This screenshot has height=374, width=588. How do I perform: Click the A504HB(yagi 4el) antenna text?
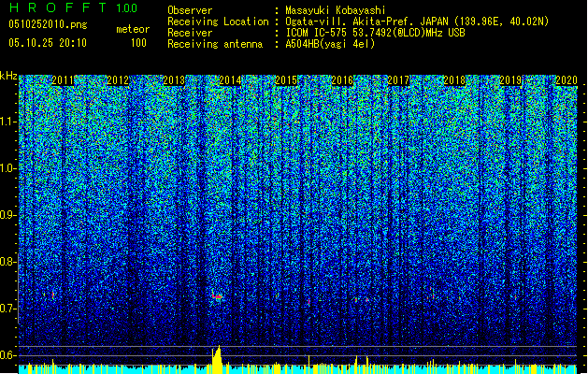(330, 44)
